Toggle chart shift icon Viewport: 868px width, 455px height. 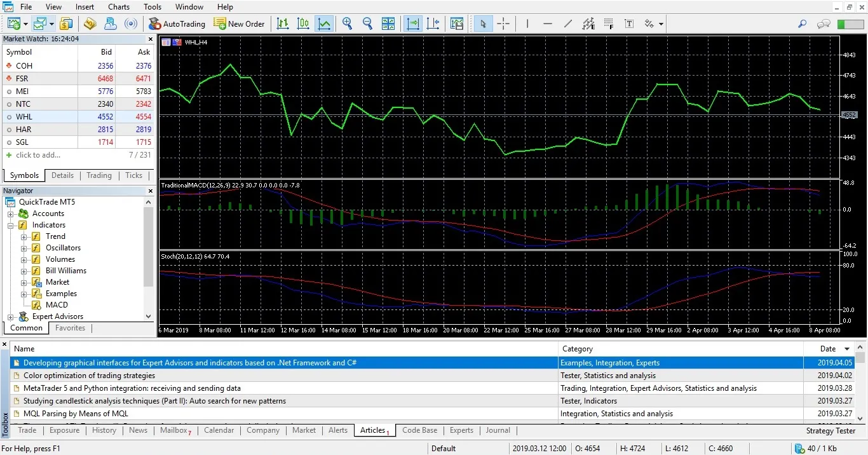tap(433, 24)
